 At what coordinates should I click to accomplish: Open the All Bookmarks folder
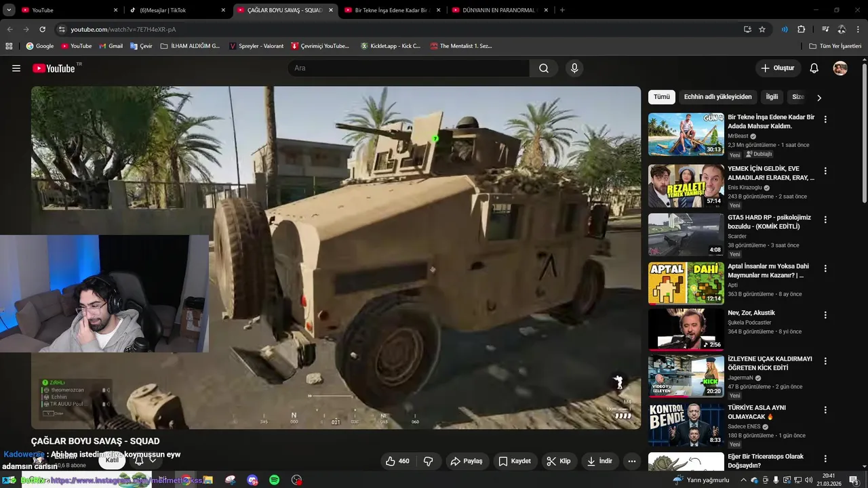(835, 46)
